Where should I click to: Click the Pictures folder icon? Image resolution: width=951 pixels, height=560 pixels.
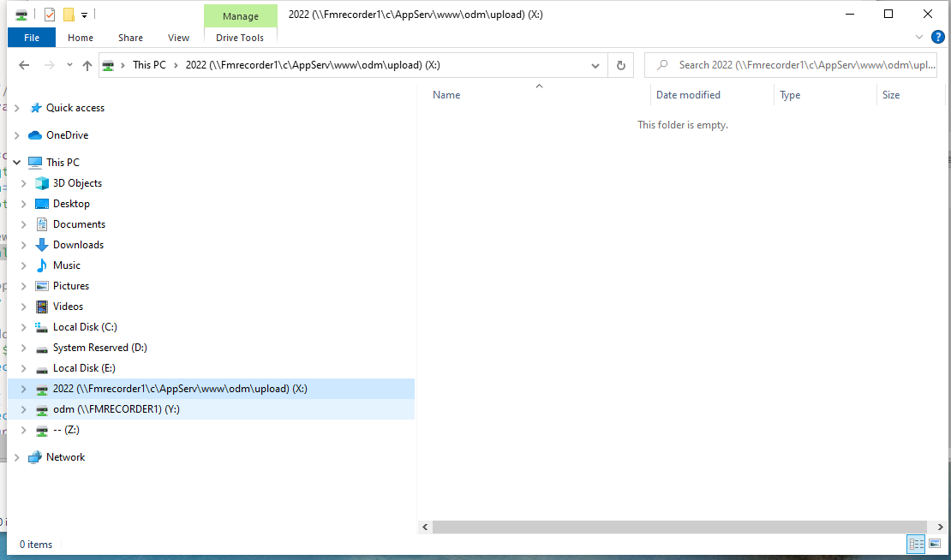[x=42, y=286]
